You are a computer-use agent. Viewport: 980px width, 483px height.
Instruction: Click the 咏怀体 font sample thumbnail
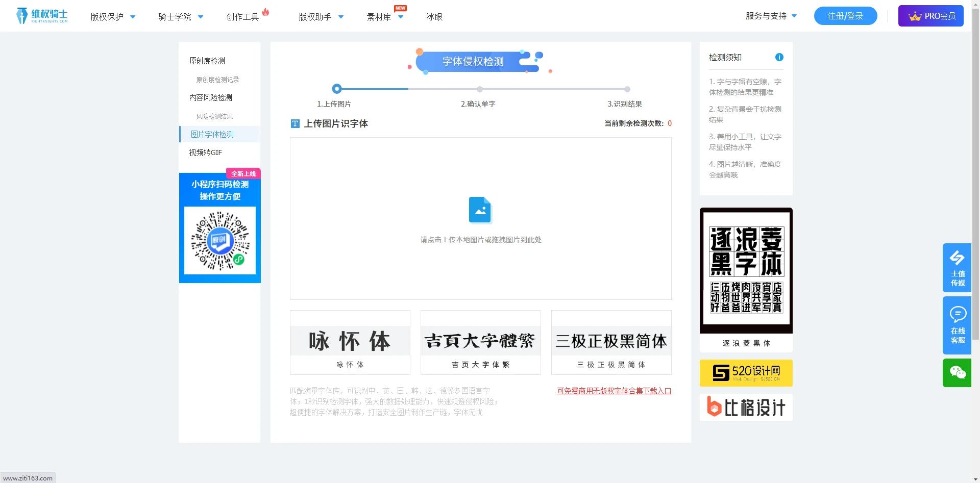pos(350,341)
